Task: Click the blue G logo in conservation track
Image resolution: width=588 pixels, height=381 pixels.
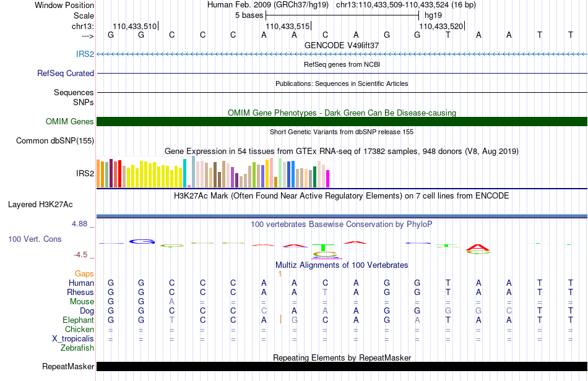Action: click(142, 242)
